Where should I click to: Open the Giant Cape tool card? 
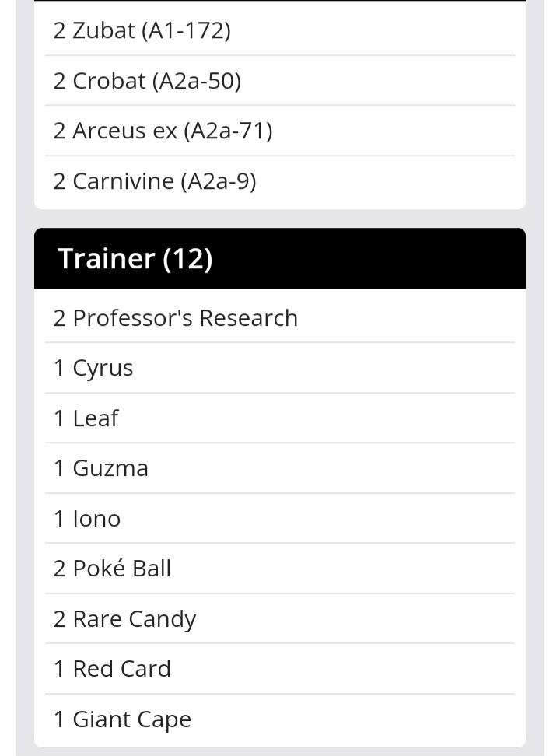(131, 719)
